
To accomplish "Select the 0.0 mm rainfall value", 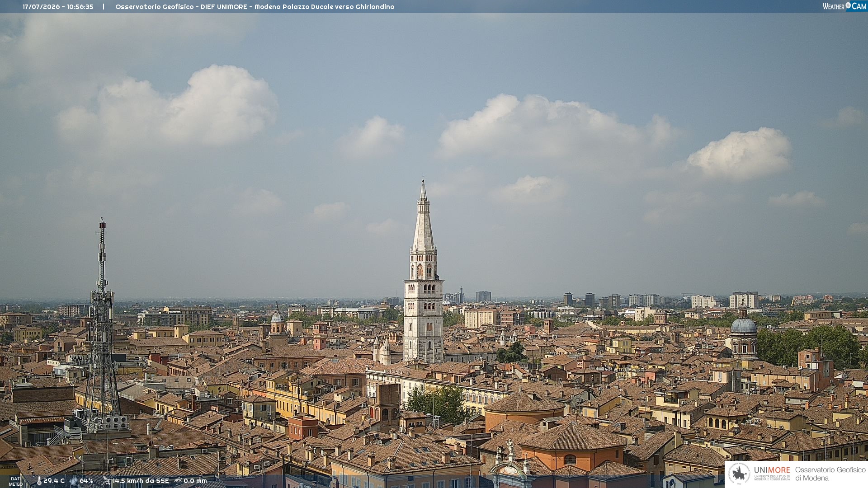I will click(x=195, y=481).
